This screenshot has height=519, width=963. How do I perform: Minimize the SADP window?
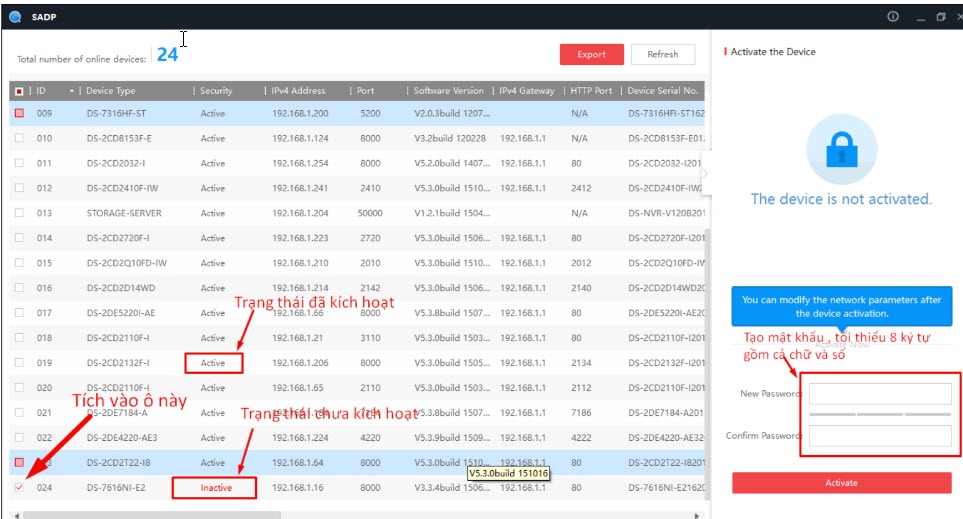coord(918,17)
